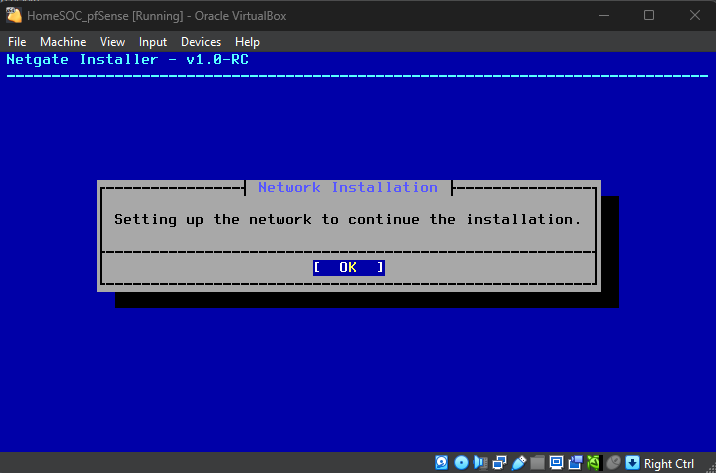The width and height of the screenshot is (716, 473).
Task: Click the recording status icon
Action: click(575, 463)
